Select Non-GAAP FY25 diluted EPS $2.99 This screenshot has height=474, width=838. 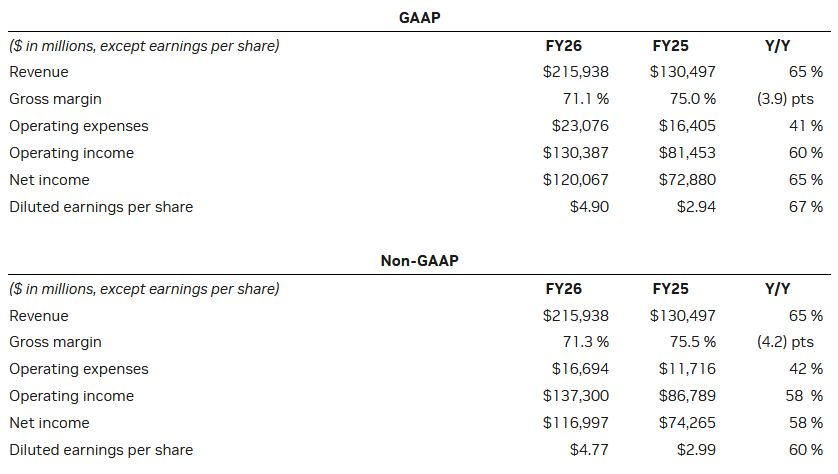tap(695, 450)
